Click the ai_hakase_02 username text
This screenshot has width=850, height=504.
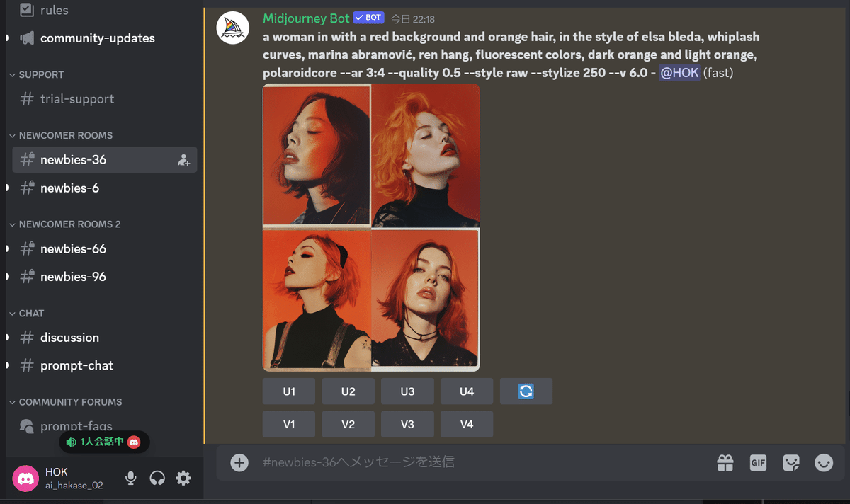click(x=74, y=486)
